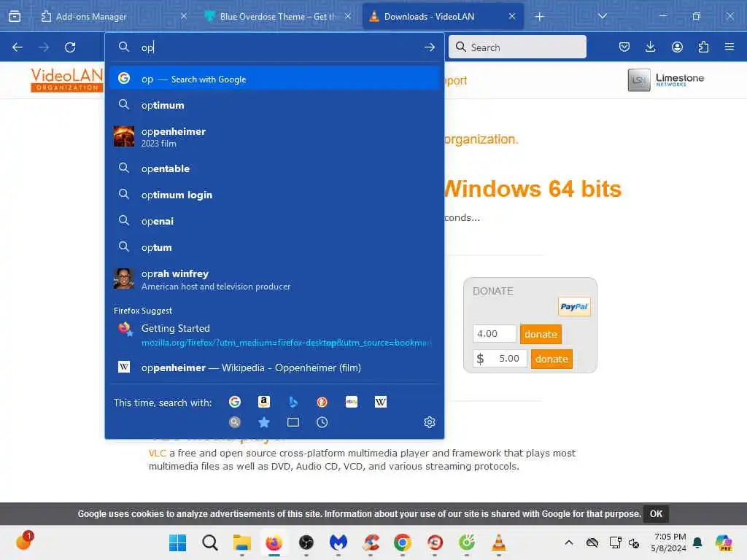Search bookmarks via star icon
The height and width of the screenshot is (560, 747).
coord(264,422)
